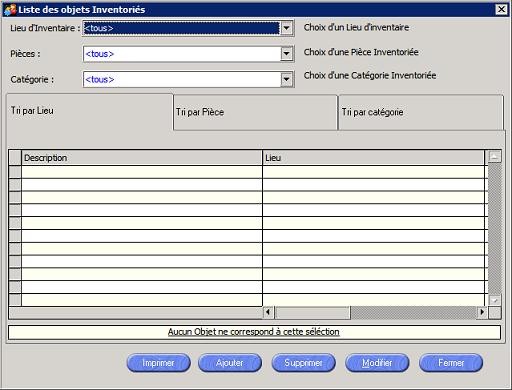This screenshot has height=390, width=512.
Task: Click the application icon in the title bar
Action: 10,10
